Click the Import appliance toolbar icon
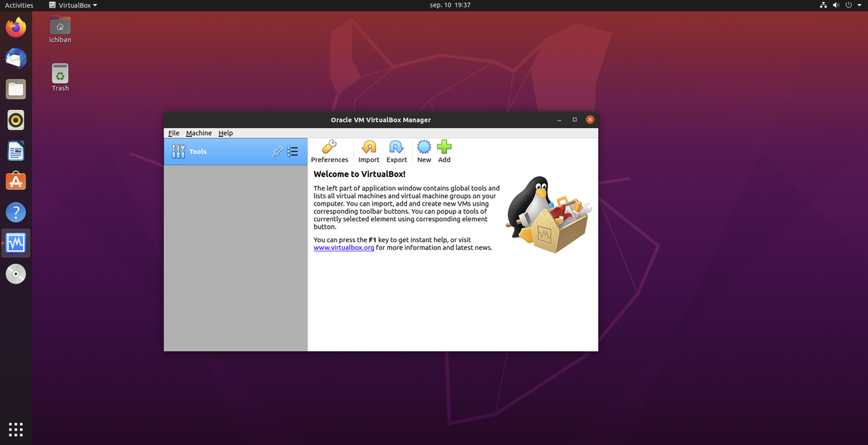Image resolution: width=868 pixels, height=445 pixels. [x=369, y=152]
